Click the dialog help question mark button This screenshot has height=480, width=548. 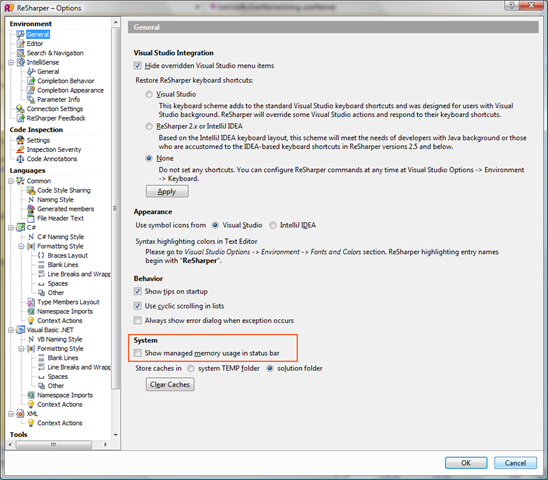click(511, 5)
